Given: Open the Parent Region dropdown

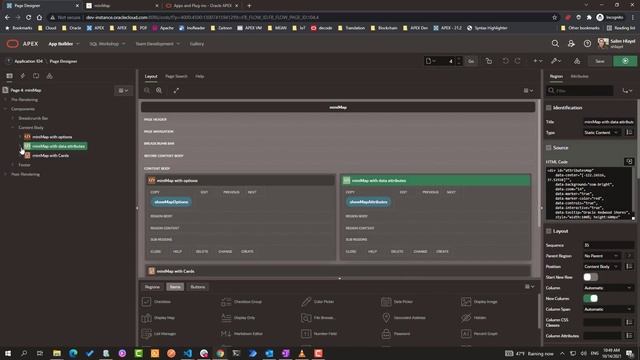Looking at the screenshot, I should (x=602, y=256).
